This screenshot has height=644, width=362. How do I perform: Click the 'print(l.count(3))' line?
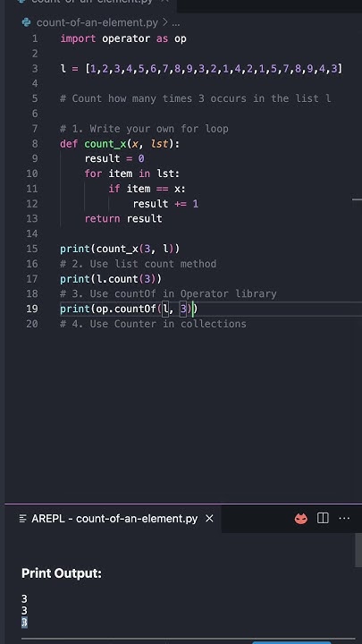coord(111,279)
